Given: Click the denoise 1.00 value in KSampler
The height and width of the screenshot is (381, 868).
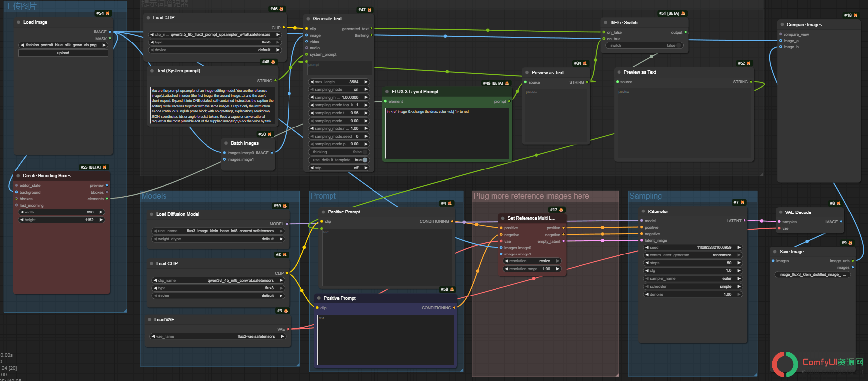Looking at the screenshot, I should point(693,295).
